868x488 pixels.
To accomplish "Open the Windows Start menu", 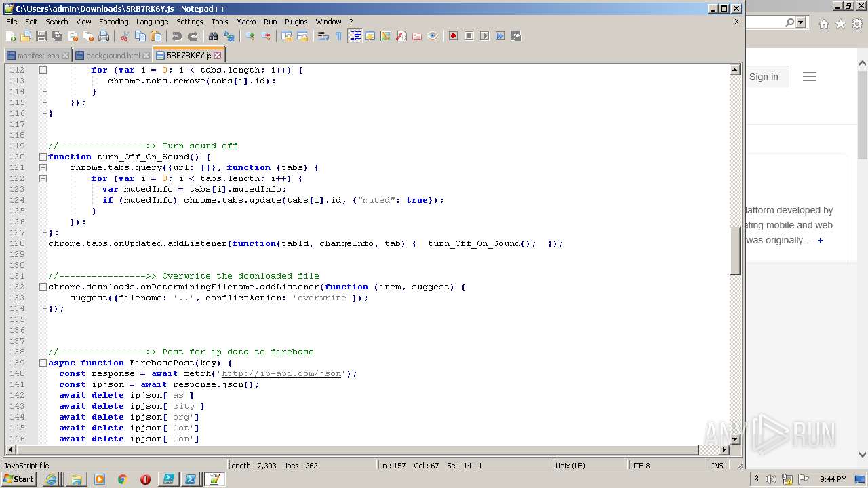I will (19, 479).
